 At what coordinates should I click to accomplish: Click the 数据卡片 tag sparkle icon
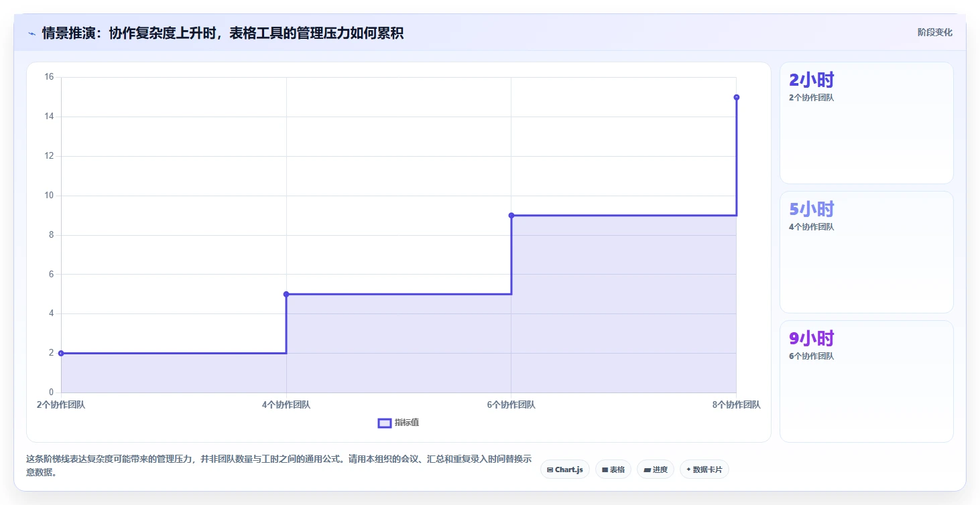point(688,470)
